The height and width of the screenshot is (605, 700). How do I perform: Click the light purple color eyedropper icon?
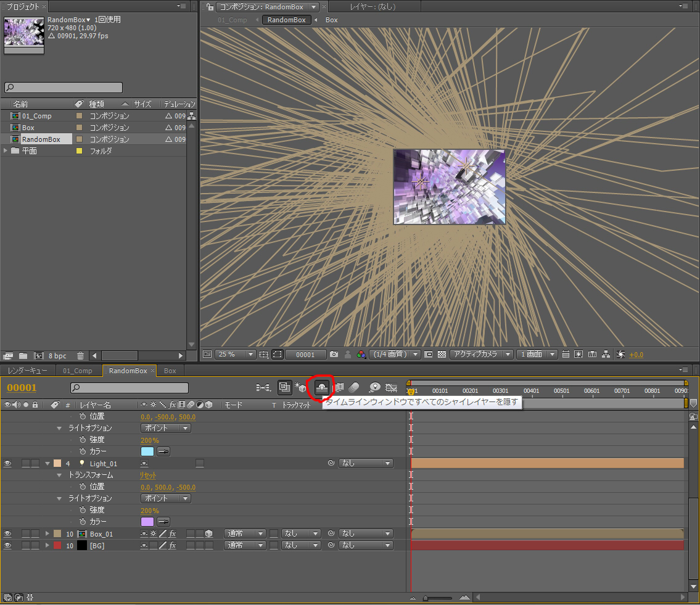[163, 522]
